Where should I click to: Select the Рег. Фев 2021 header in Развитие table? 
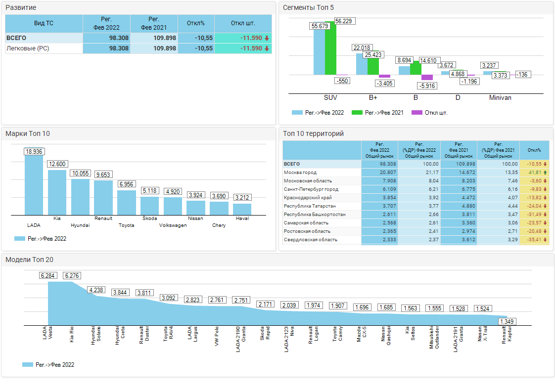pyautogui.click(x=154, y=23)
